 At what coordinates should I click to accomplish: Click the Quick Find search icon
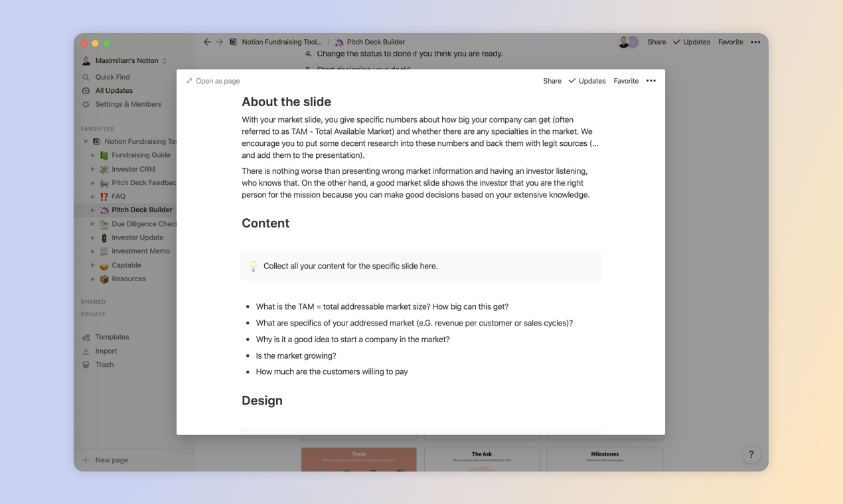[86, 77]
